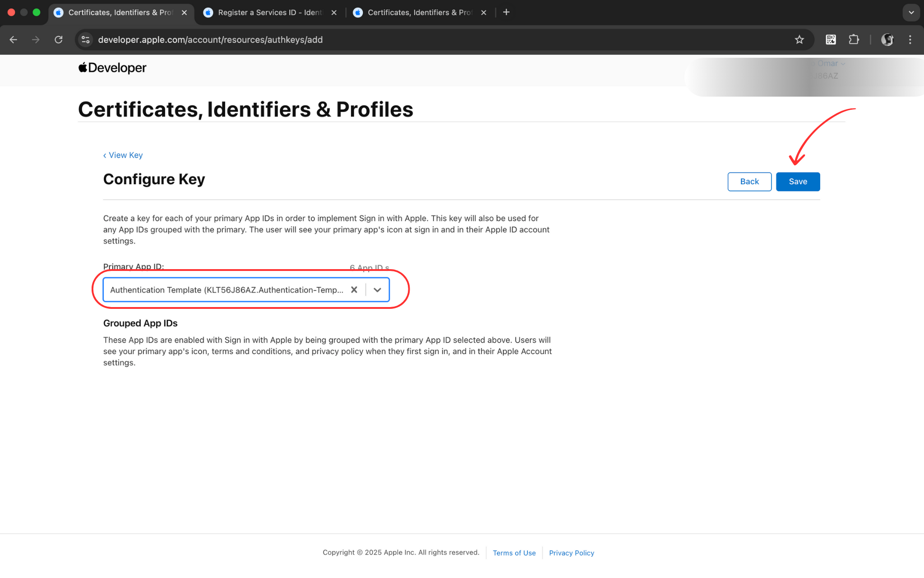Bookmark this page with the star icon
This screenshot has width=924, height=578.
tap(799, 40)
